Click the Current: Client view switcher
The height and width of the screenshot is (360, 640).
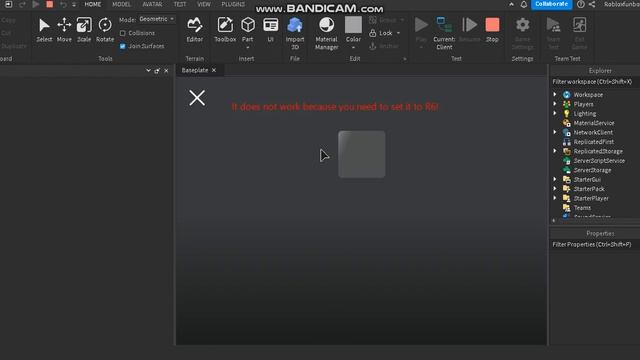point(444,33)
